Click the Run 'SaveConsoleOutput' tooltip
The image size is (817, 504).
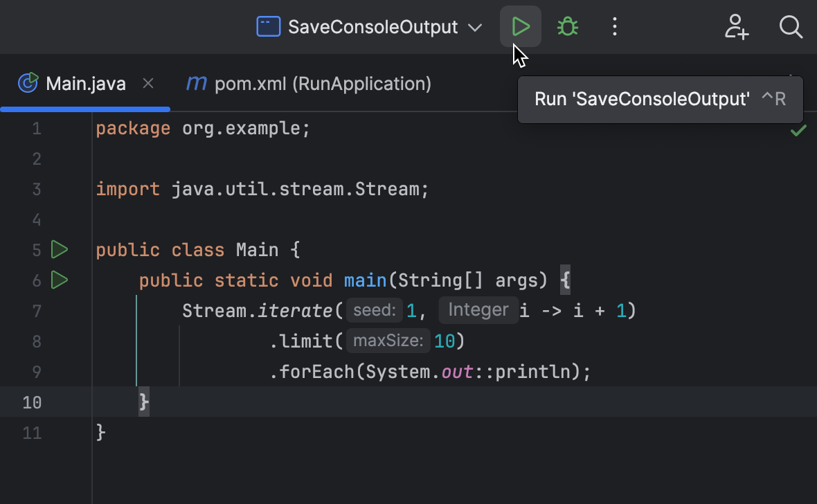pos(660,99)
